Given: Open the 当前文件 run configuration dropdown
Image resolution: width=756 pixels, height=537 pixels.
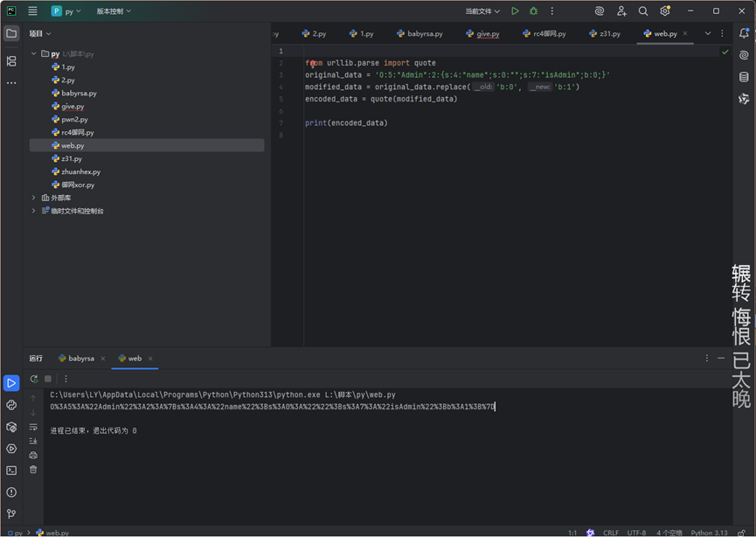Looking at the screenshot, I should 482,11.
